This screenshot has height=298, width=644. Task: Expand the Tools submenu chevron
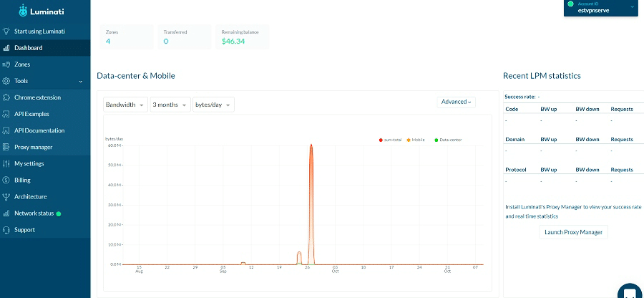pos(81,82)
